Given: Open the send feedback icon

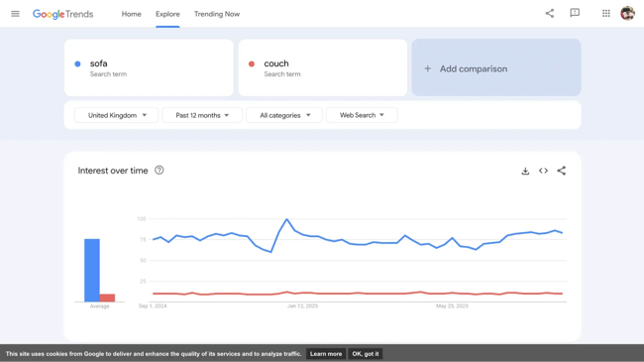Looking at the screenshot, I should pyautogui.click(x=575, y=13).
